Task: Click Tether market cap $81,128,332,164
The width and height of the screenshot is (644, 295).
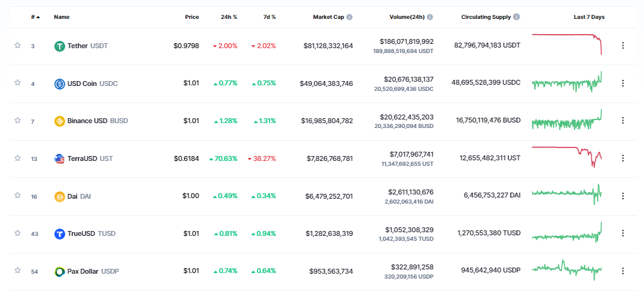Action: click(x=328, y=46)
